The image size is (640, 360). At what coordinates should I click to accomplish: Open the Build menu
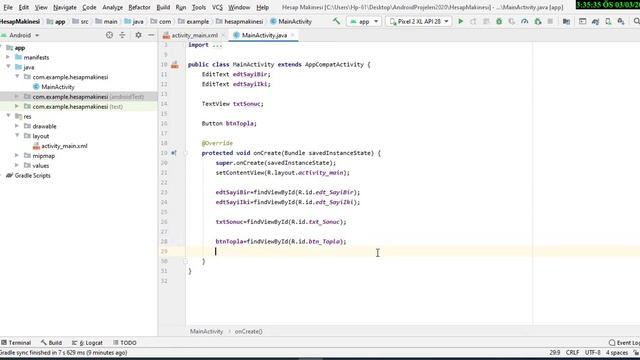(163, 7)
